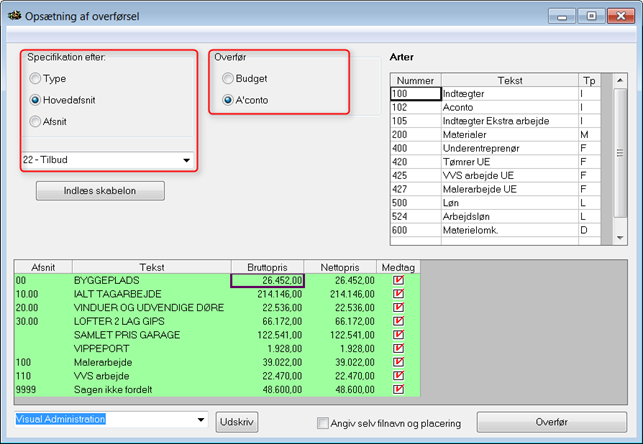Screen dimensions: 643x444
Task: Toggle Medtag checkbox for Malerarbejde row
Action: click(x=398, y=362)
